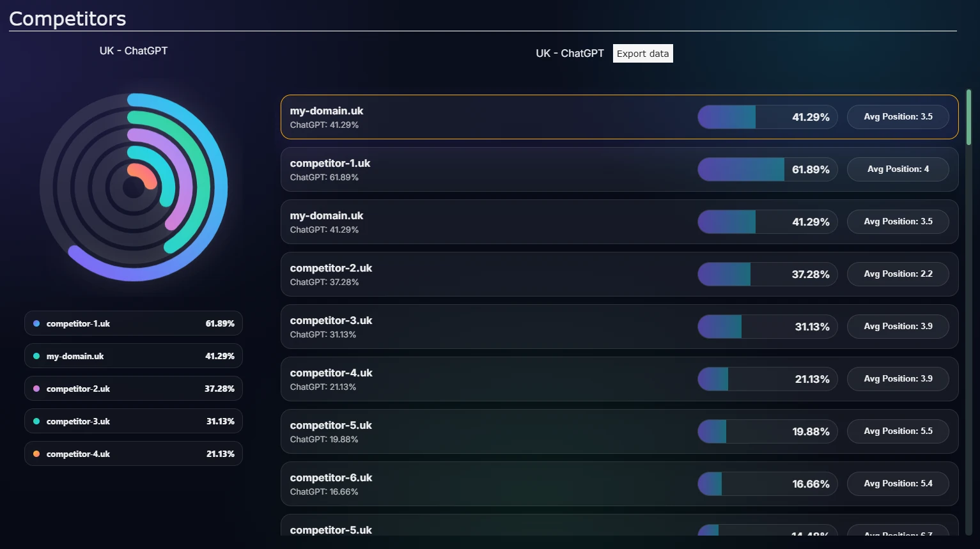
Task: Click the innermost orange arc of the chart
Action: (x=143, y=173)
